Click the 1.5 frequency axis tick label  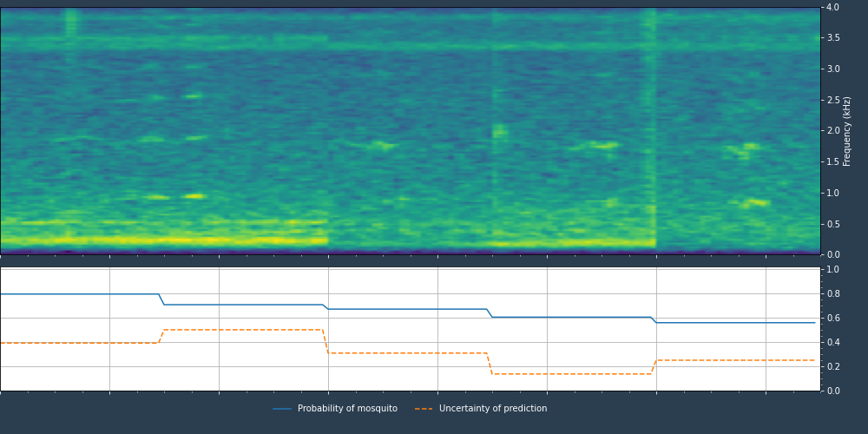[832, 162]
